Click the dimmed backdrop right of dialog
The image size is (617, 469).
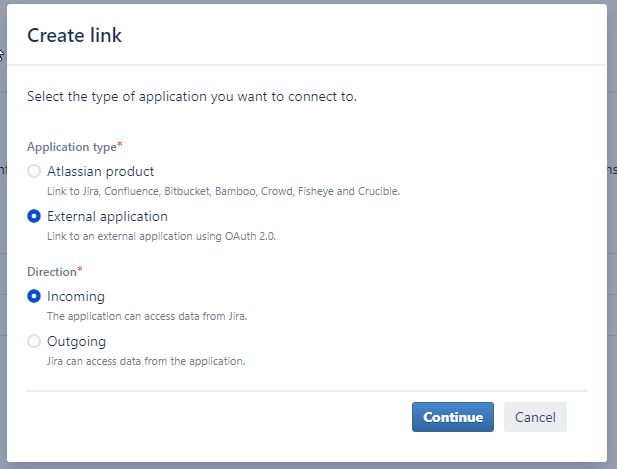(x=612, y=236)
